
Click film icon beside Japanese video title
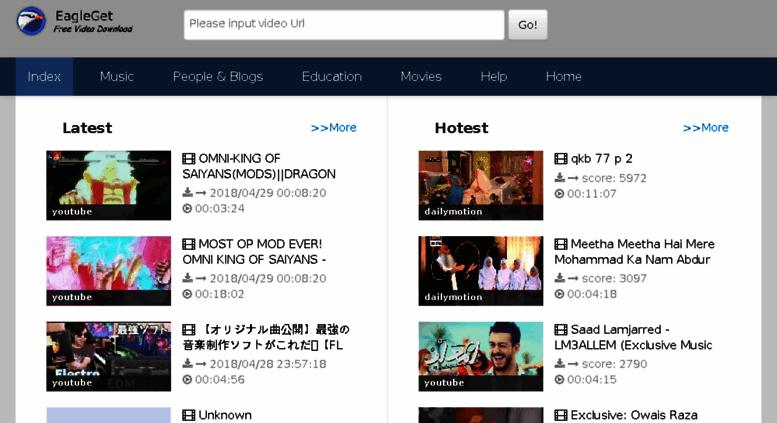tap(189, 330)
